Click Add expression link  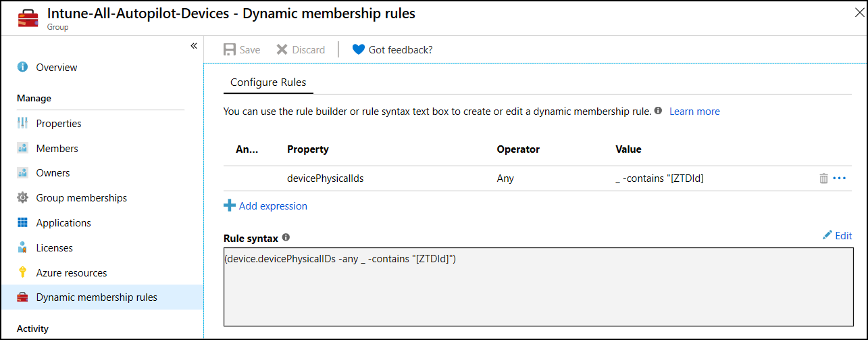pyautogui.click(x=265, y=205)
